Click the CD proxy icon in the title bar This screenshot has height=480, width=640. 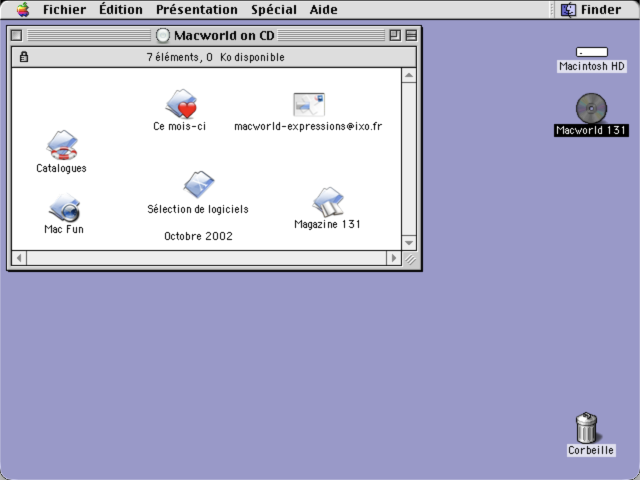coord(162,36)
